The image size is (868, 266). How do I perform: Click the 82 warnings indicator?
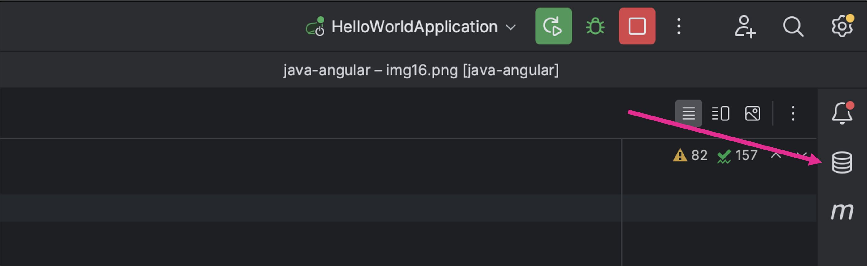pyautogui.click(x=690, y=155)
